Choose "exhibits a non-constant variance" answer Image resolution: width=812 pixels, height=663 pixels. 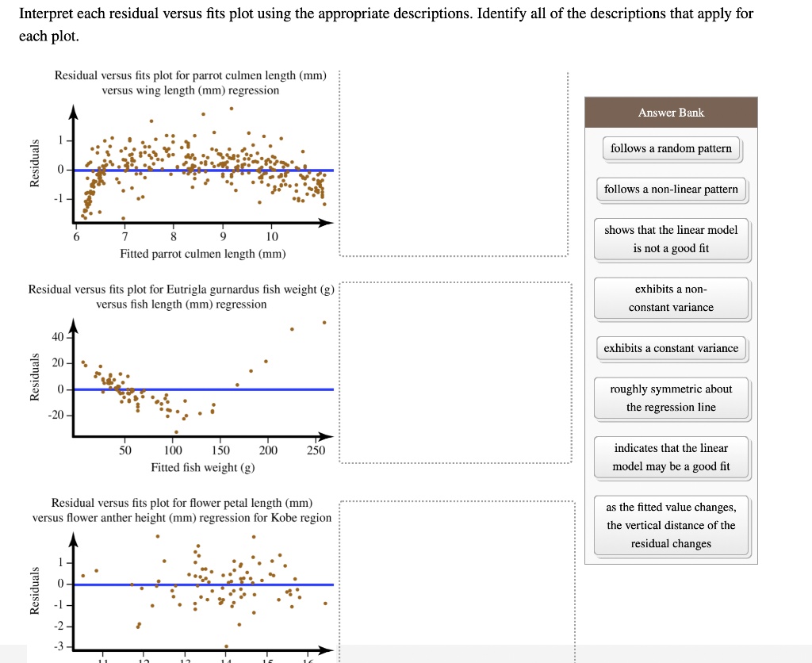click(672, 298)
